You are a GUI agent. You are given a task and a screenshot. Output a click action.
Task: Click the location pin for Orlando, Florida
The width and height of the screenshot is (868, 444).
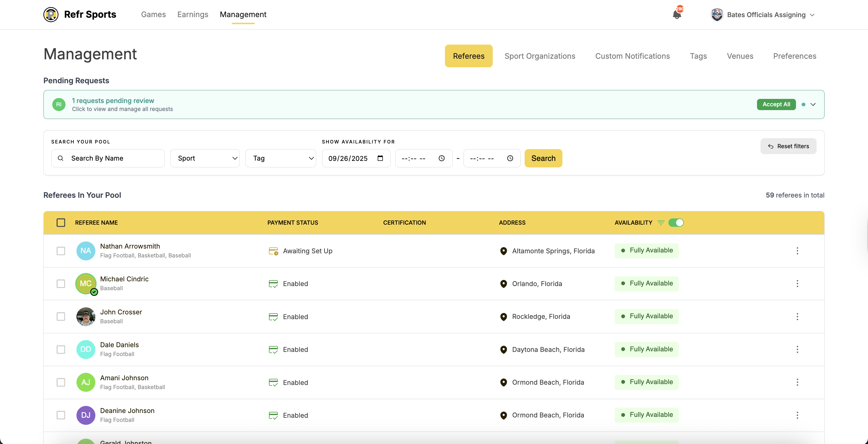pyautogui.click(x=503, y=284)
